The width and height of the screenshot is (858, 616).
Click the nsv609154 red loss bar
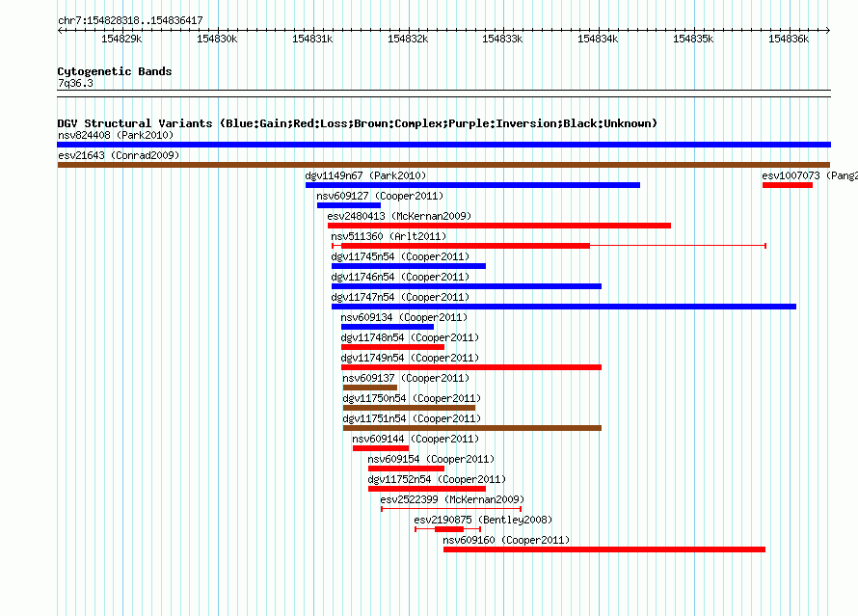coord(406,469)
